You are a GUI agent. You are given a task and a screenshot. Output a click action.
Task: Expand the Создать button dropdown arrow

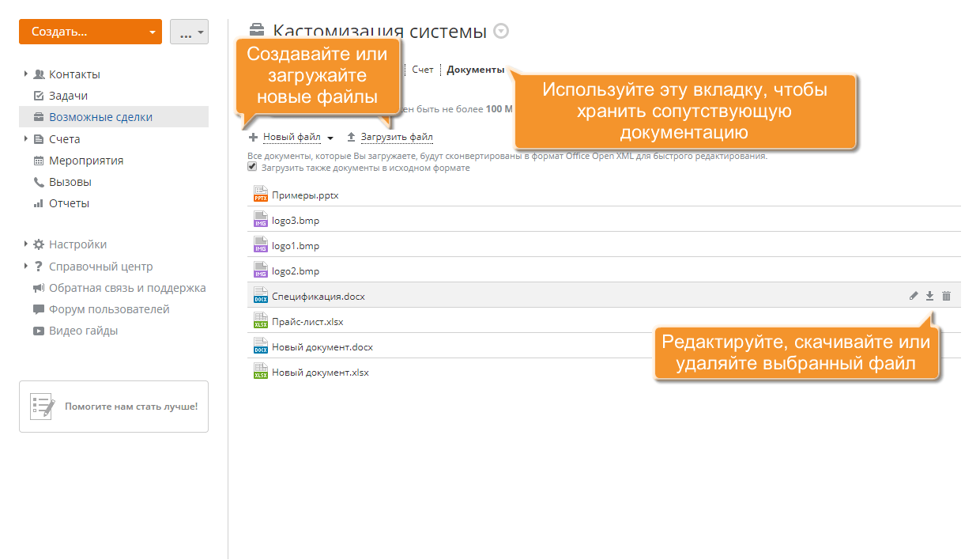pos(153,32)
